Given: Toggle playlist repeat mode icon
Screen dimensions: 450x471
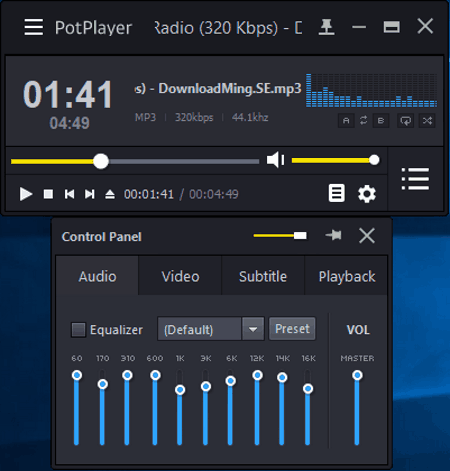Looking at the screenshot, I should pos(406,121).
